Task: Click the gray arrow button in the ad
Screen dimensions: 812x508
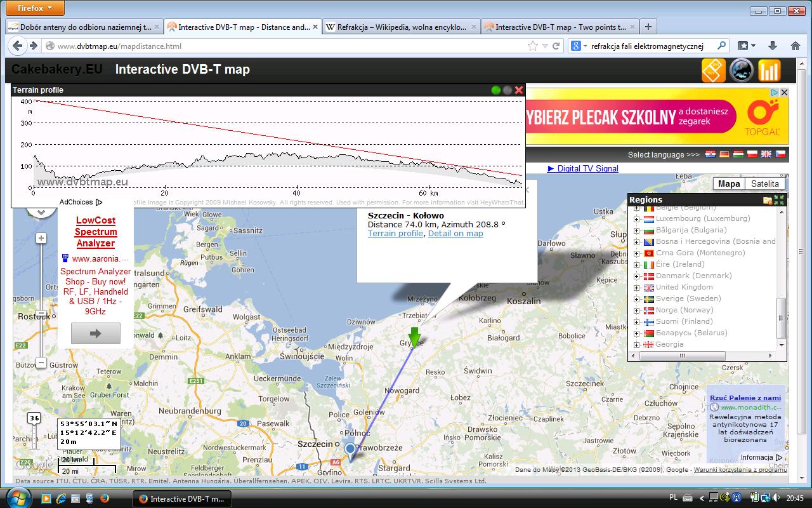Action: (x=96, y=333)
